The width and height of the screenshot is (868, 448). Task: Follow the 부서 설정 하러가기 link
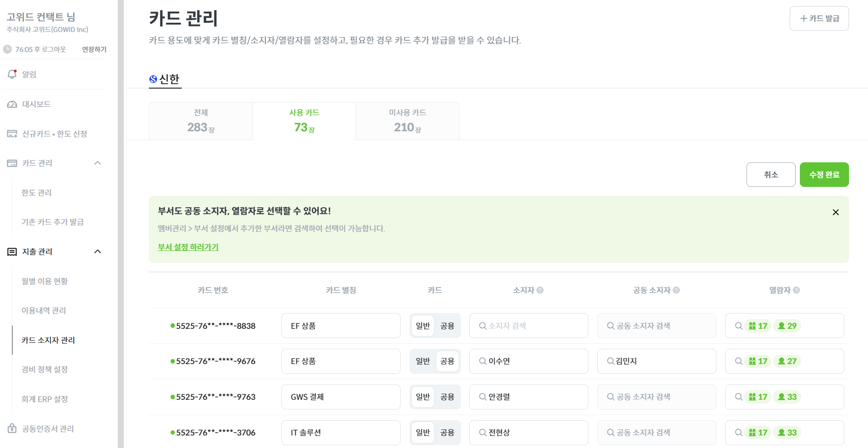(188, 247)
